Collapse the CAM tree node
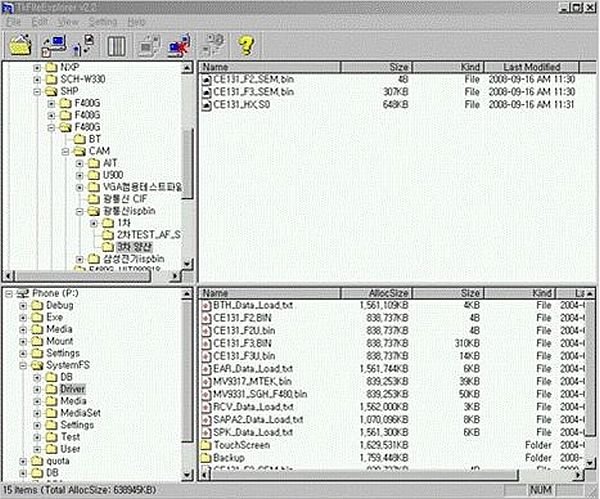This screenshot has height=499, width=600. (x=65, y=152)
